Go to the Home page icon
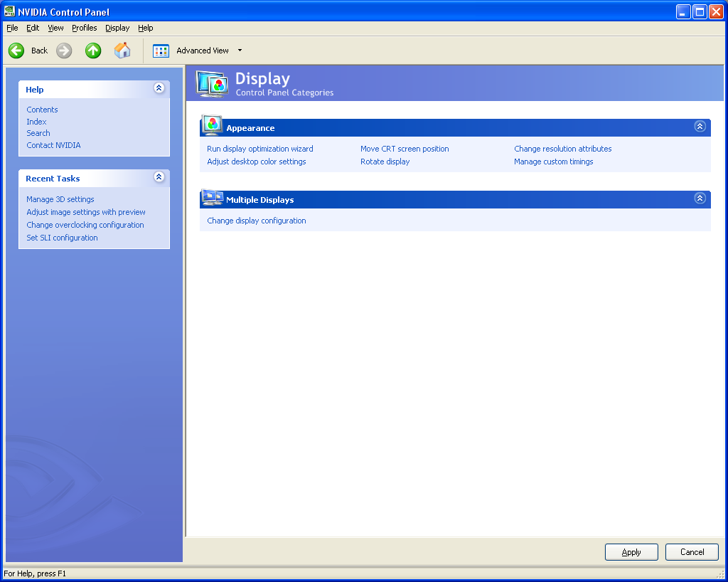Screen dimensions: 728x582 (x=122, y=51)
